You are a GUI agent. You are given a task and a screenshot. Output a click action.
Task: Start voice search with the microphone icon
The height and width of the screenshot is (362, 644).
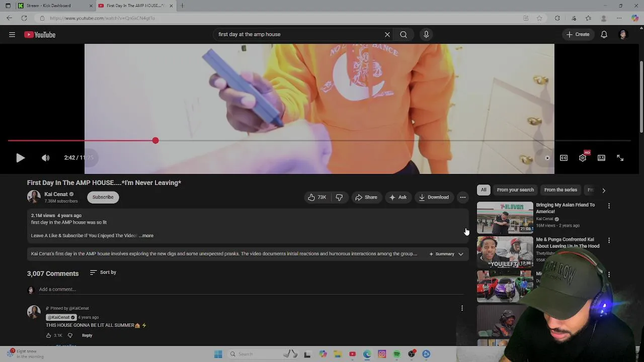pos(426,35)
